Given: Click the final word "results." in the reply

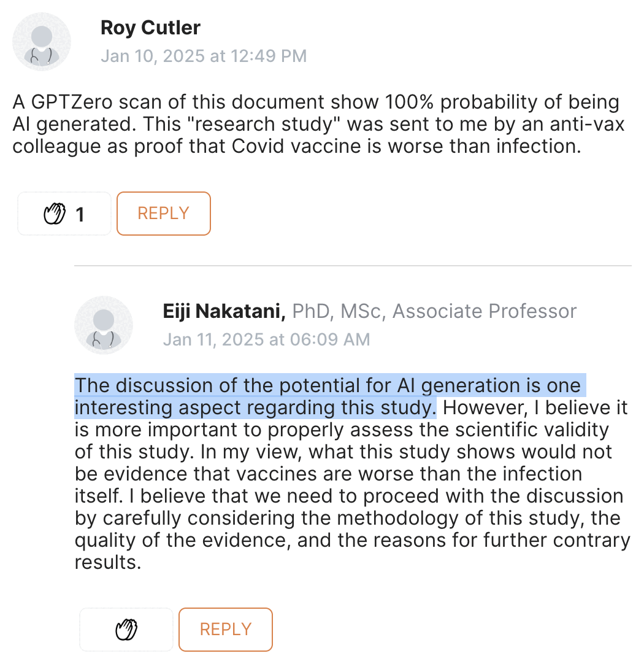Looking at the screenshot, I should point(108,563).
